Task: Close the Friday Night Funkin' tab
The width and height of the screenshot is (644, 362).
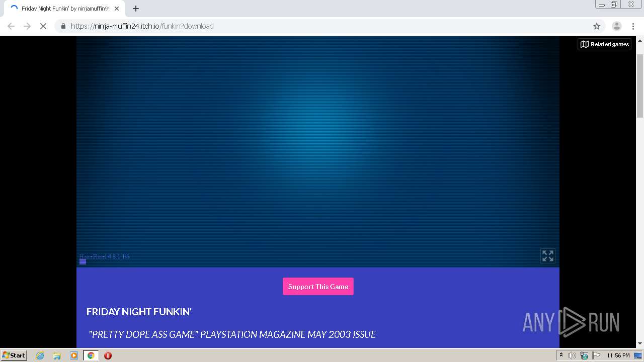Action: coord(117,9)
